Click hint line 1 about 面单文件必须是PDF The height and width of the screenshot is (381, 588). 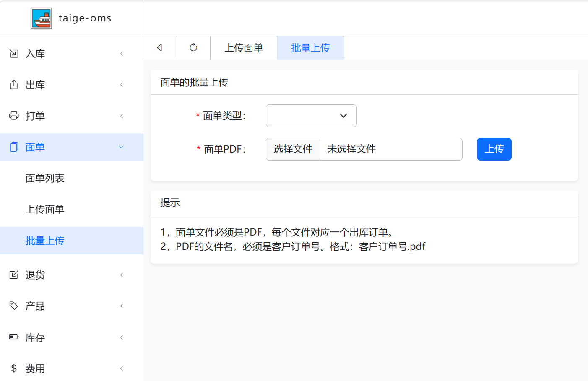pos(278,232)
